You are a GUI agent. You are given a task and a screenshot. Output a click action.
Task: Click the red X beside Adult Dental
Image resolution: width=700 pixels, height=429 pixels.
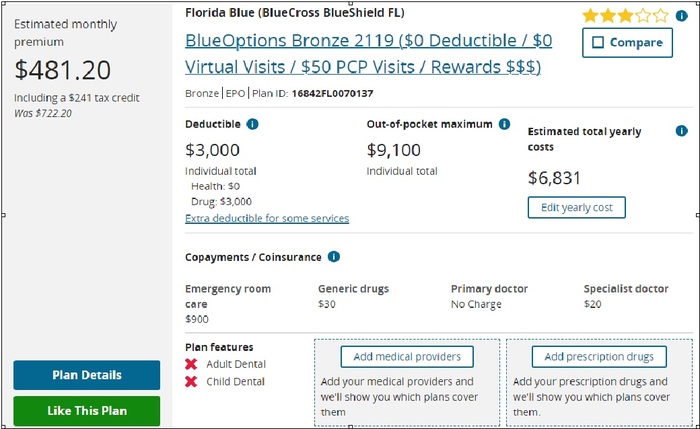coord(191,364)
